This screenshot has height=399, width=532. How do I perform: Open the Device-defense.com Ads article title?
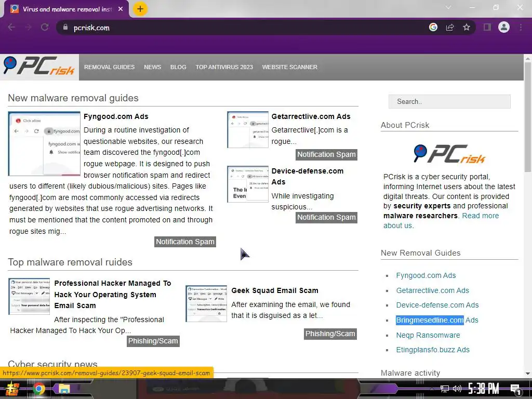tap(308, 176)
